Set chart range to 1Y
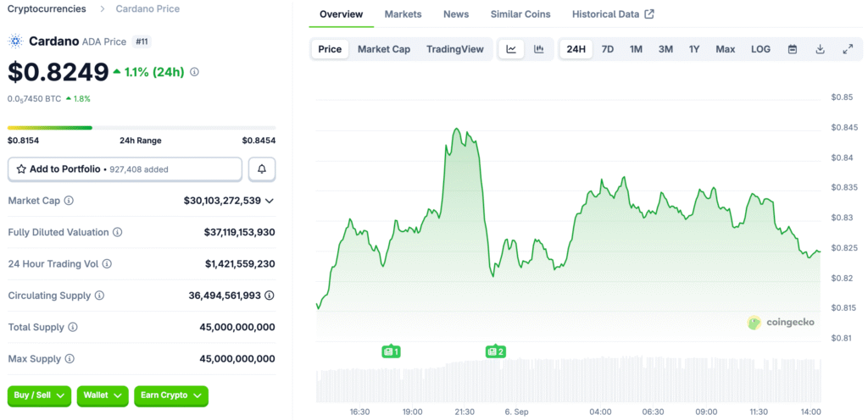The image size is (868, 420). pyautogui.click(x=694, y=49)
